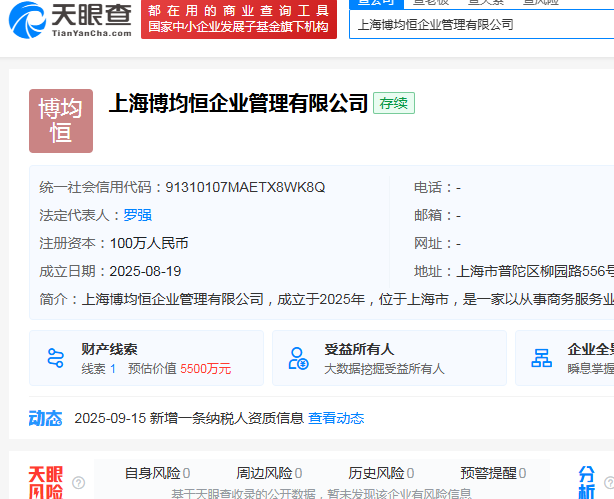614x499 pixels.
Task: Open 周边风险 0 tab
Action: (x=269, y=473)
